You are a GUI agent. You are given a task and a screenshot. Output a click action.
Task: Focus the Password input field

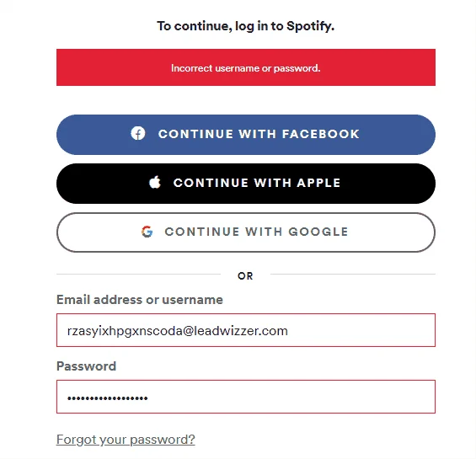pos(246,397)
